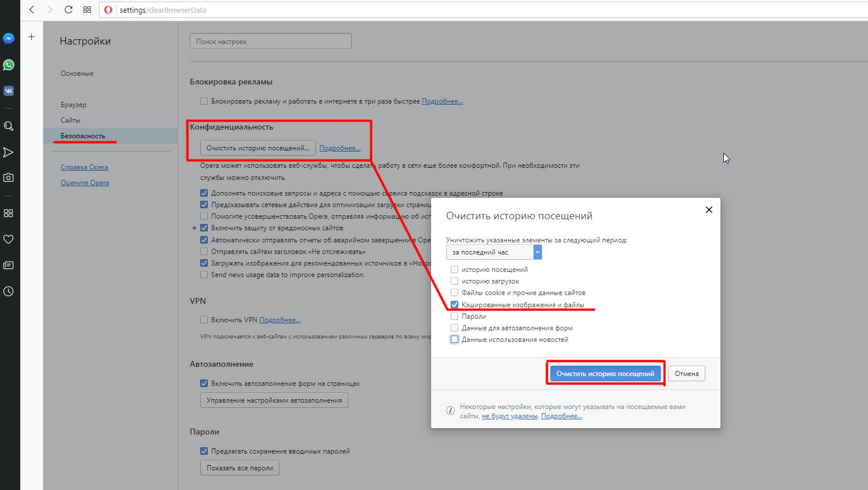Uncheck 'Загружать изображения для рекомендованных источников'
The image size is (868, 490).
204,263
